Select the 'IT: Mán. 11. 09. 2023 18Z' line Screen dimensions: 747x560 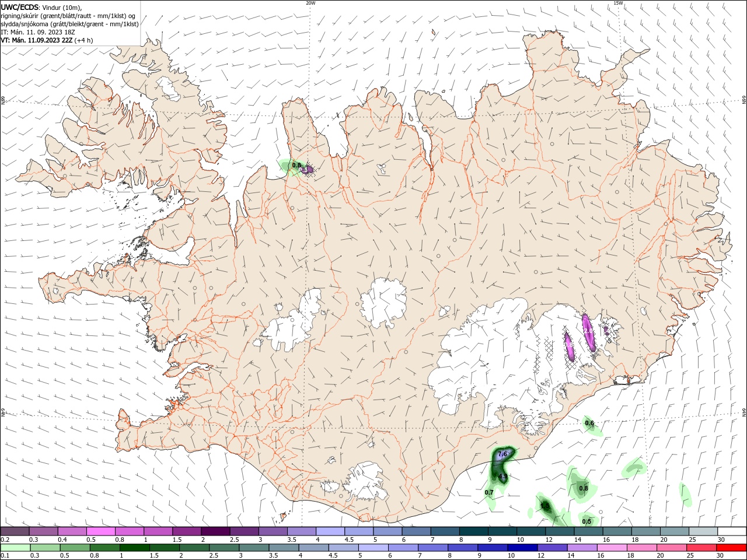(37, 32)
